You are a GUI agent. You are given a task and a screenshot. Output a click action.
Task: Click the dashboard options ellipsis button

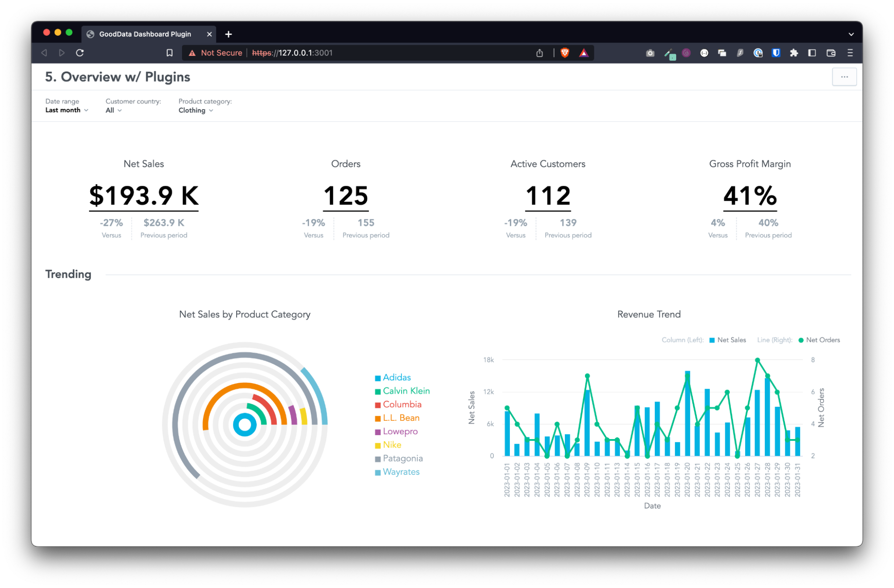(x=844, y=76)
